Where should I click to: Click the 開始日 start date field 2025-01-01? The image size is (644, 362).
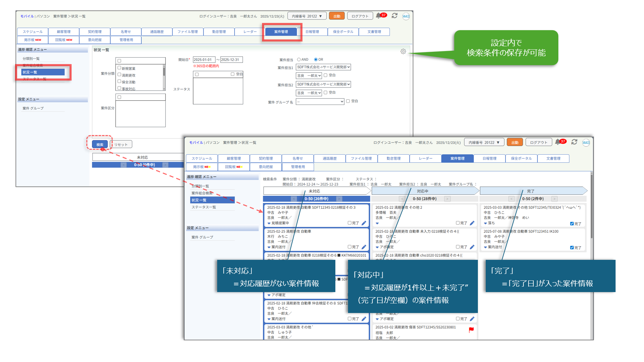[x=204, y=60]
